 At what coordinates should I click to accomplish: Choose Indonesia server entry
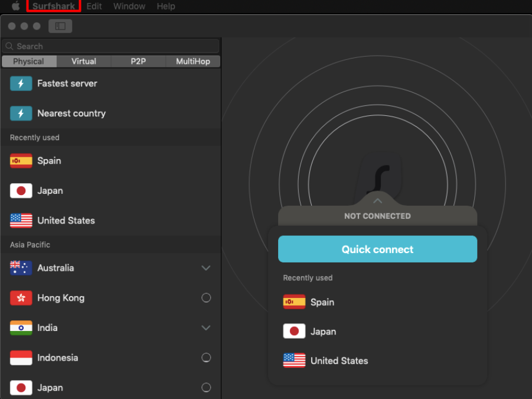110,358
